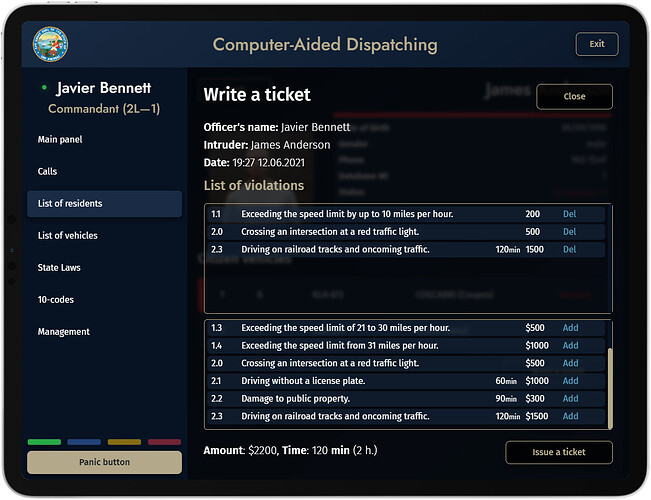The image size is (651, 500).
Task: Click the violations list scrollbar
Action: coord(610,388)
